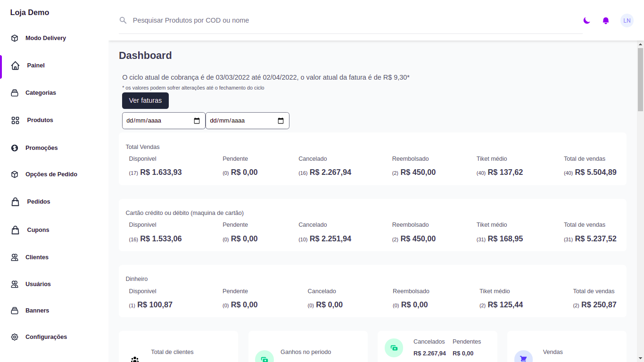Click the search magnifier icon
This screenshot has width=644, height=362.
coord(123,20)
